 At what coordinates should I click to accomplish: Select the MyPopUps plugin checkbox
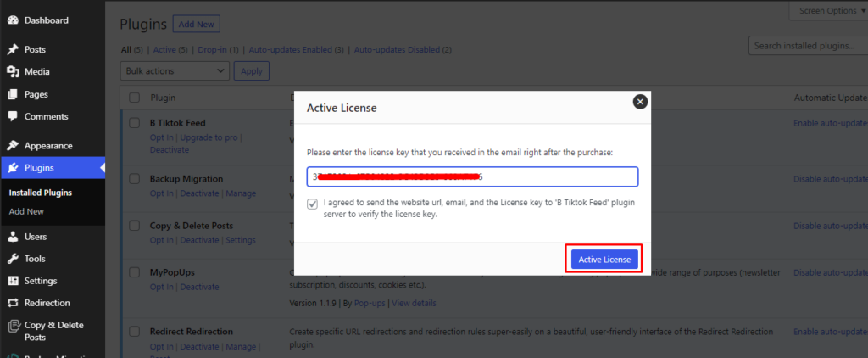[x=134, y=272]
